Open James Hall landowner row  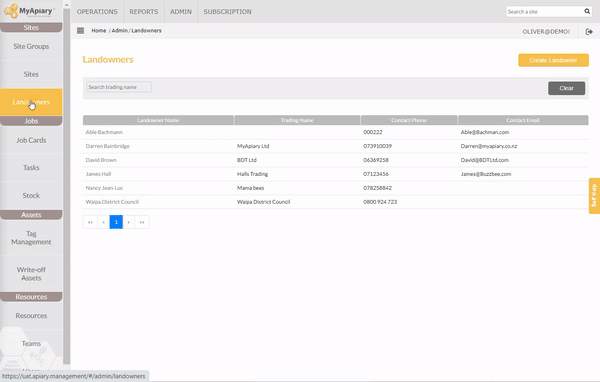tap(336, 174)
